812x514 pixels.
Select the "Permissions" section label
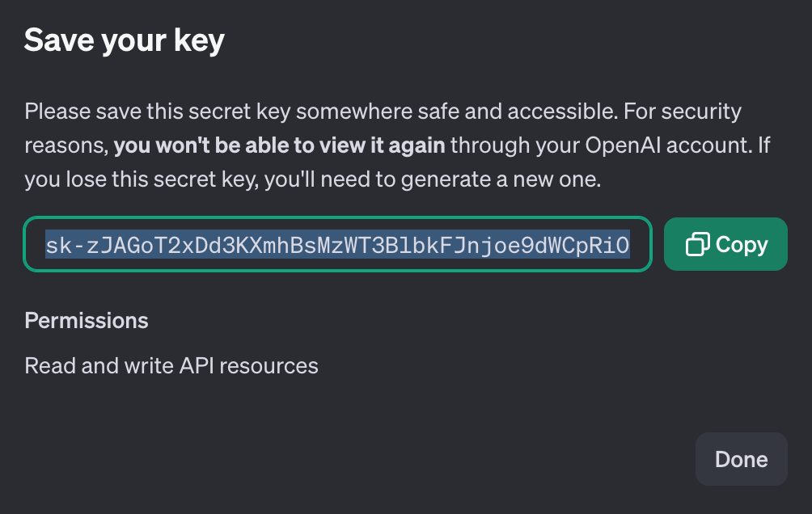87,321
